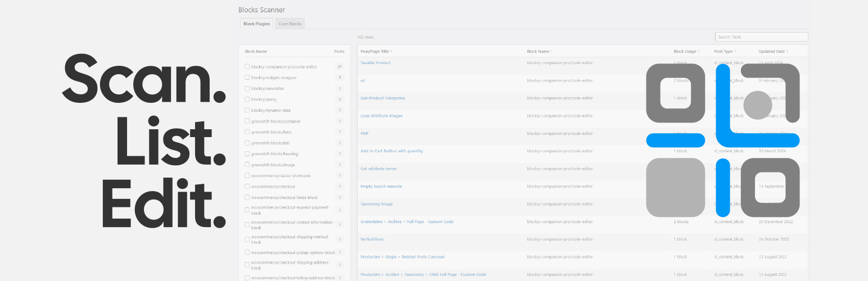Sort table by Post Type column
The image size is (868, 281).
pyautogui.click(x=725, y=51)
